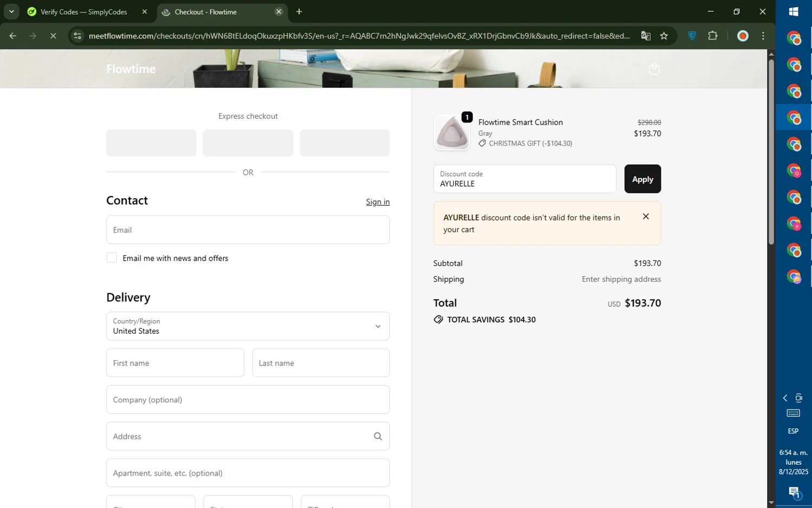The height and width of the screenshot is (508, 812).
Task: Click the CHRISTMAS GIFT (-$104.30) discount tag
Action: (x=525, y=144)
